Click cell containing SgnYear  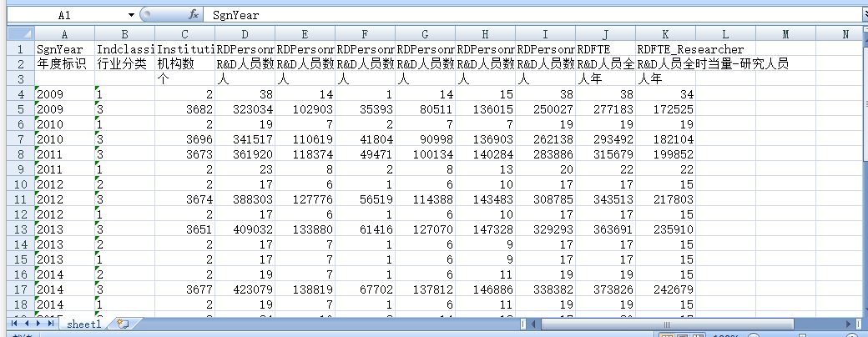[x=65, y=49]
